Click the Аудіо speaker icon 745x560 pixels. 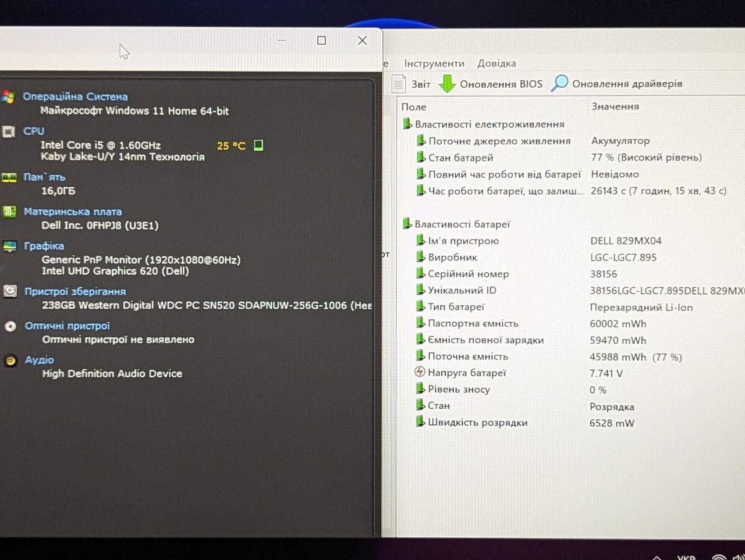click(10, 361)
